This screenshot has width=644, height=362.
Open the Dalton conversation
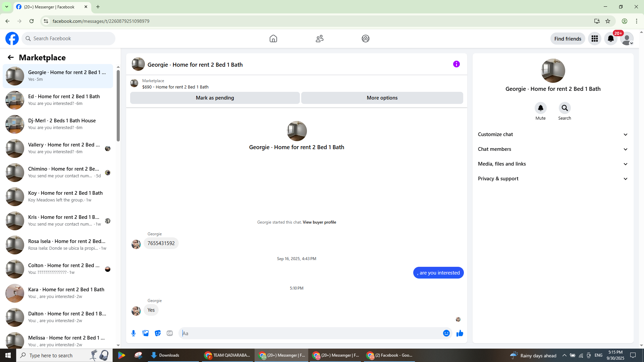click(x=58, y=317)
